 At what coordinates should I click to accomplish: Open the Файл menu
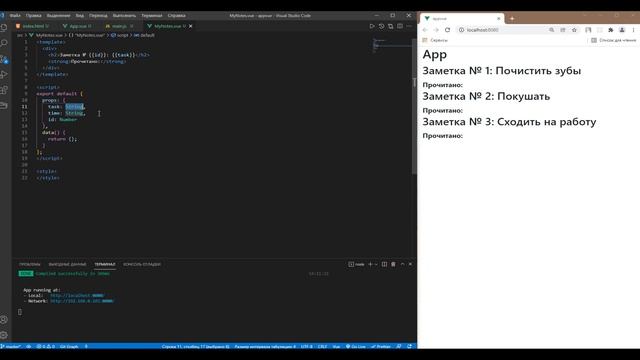[15, 16]
